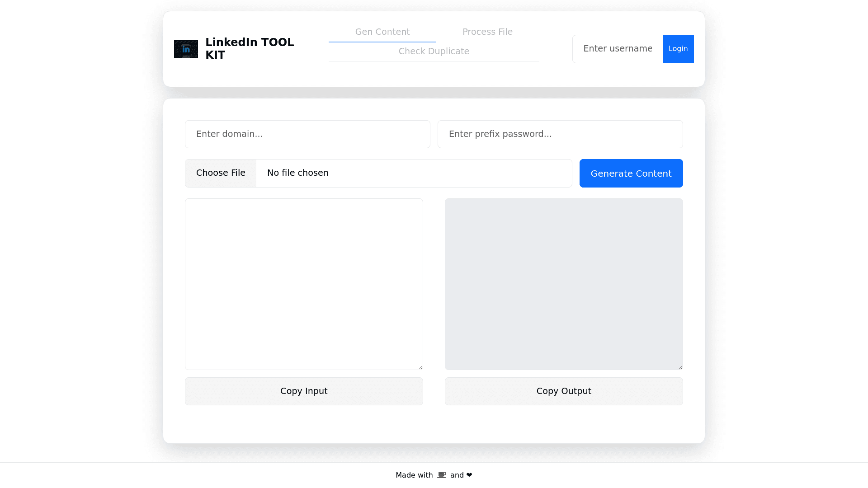The image size is (868, 488).
Task: Focus the Enter prefix password field
Action: 560,134
